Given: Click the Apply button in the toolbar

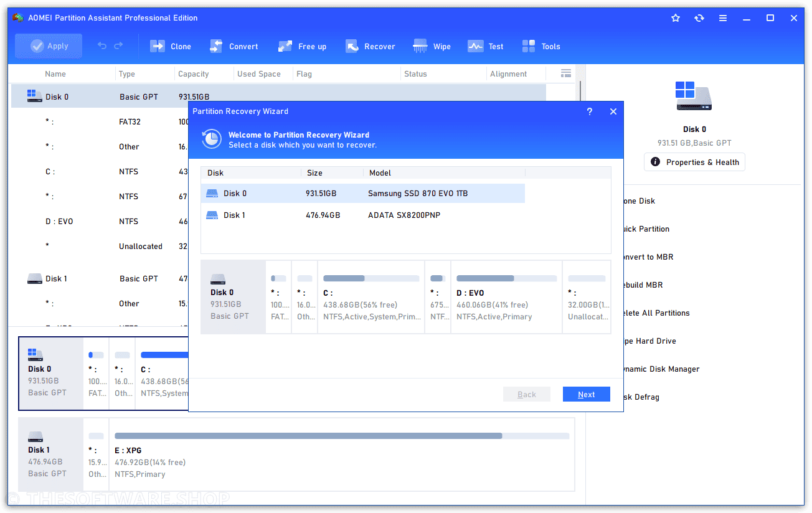Looking at the screenshot, I should pos(49,46).
